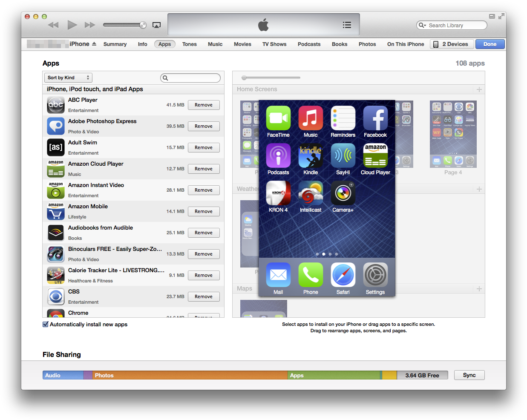
Task: Open the Sort by Kind dropdown
Action: [x=68, y=78]
